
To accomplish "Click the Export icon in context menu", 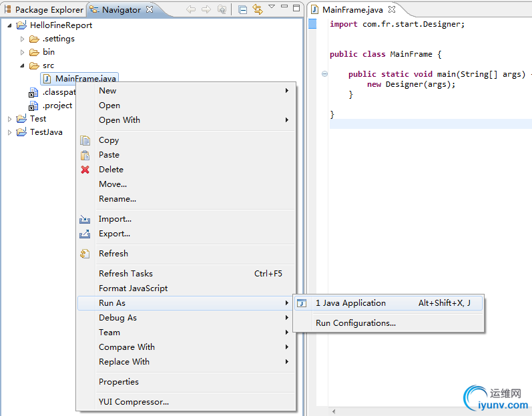I will (85, 234).
